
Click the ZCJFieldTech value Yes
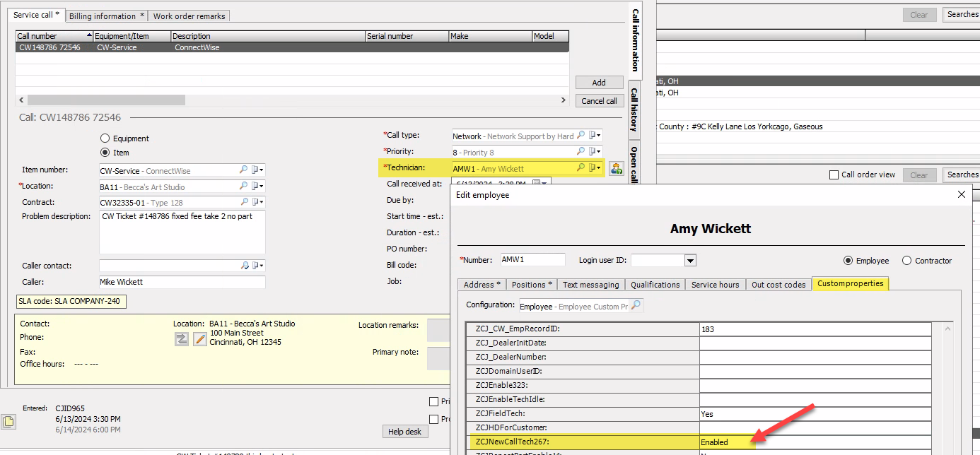(815, 414)
